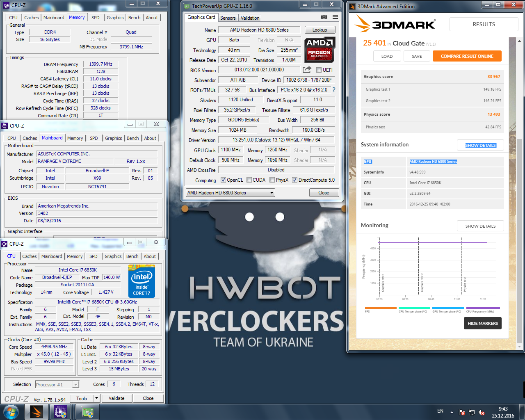Toggle the PhysX checkbox
The image size is (525, 420).
coord(272,180)
